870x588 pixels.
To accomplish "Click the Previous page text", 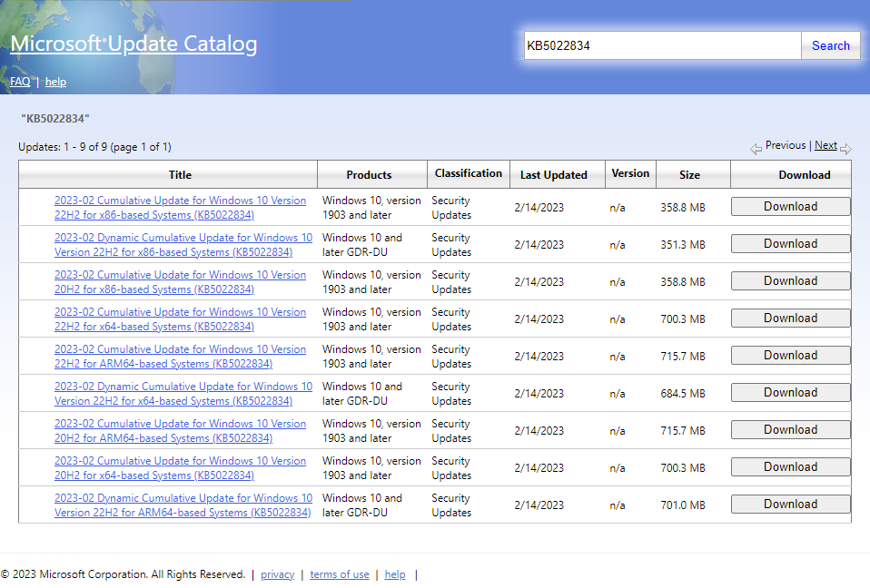I will click(x=786, y=145).
